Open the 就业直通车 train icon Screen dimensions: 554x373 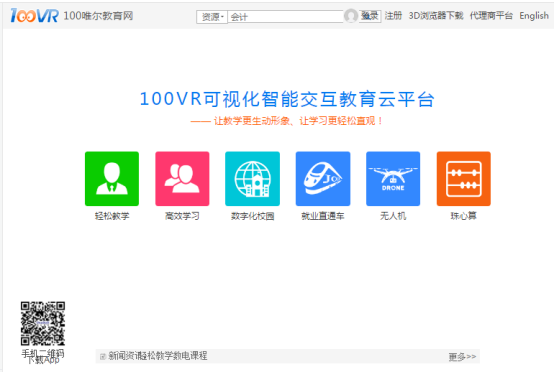coord(323,179)
